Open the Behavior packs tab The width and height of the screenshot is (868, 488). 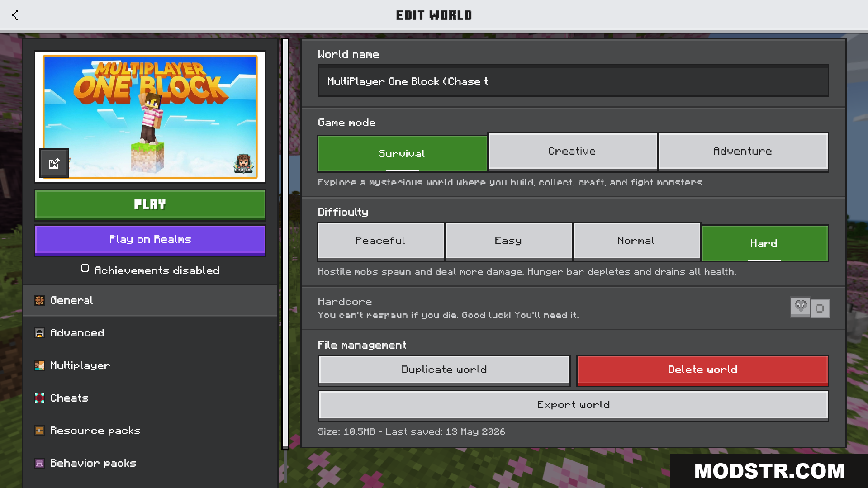[x=150, y=463]
